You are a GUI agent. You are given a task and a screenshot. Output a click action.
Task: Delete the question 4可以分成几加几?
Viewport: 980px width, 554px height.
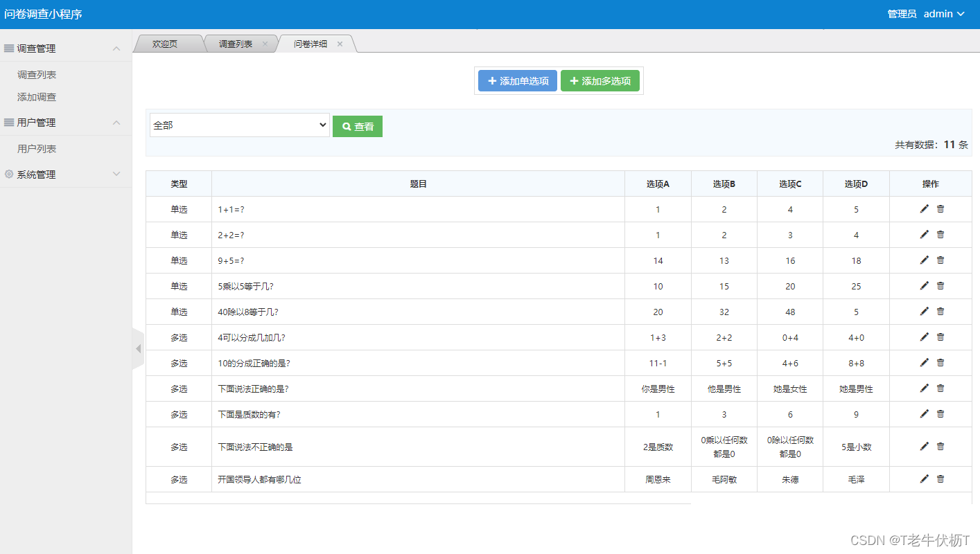coord(940,337)
